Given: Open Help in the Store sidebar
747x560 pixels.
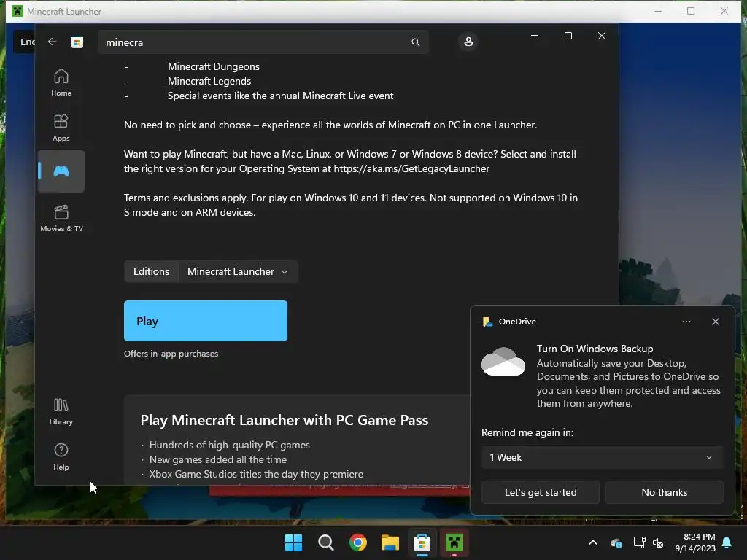Looking at the screenshot, I should pyautogui.click(x=61, y=457).
